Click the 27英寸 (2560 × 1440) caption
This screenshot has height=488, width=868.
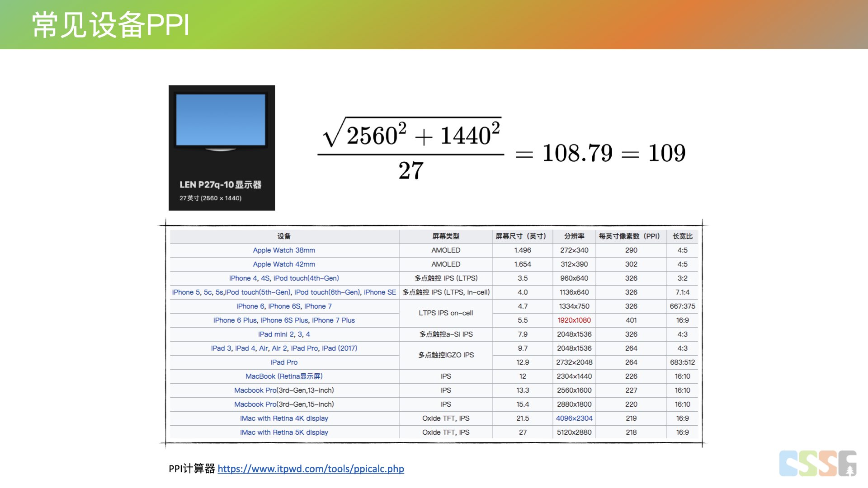[211, 198]
